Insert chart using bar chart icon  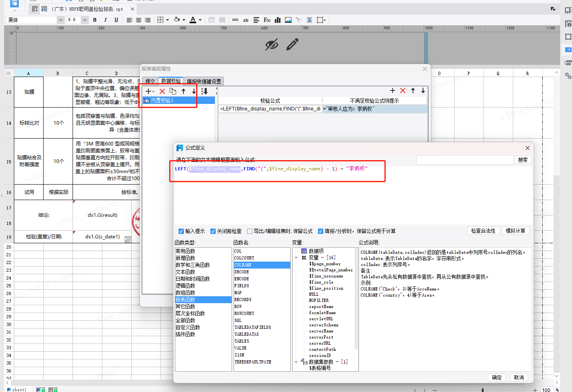point(278,20)
